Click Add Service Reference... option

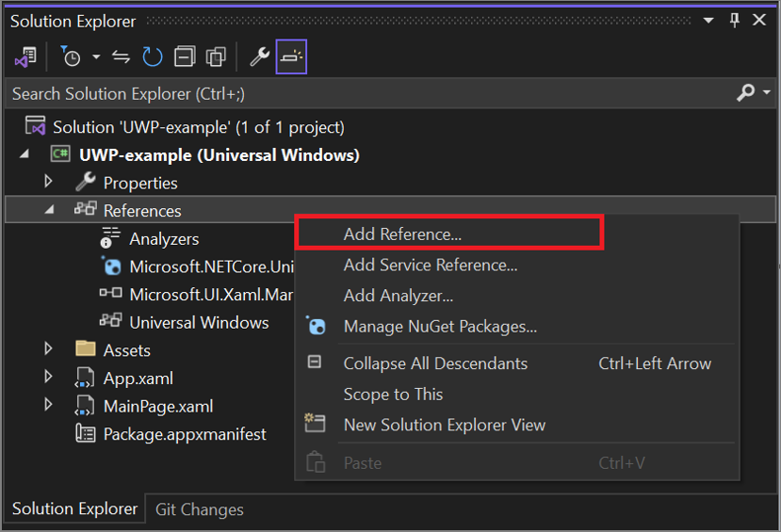(x=430, y=265)
